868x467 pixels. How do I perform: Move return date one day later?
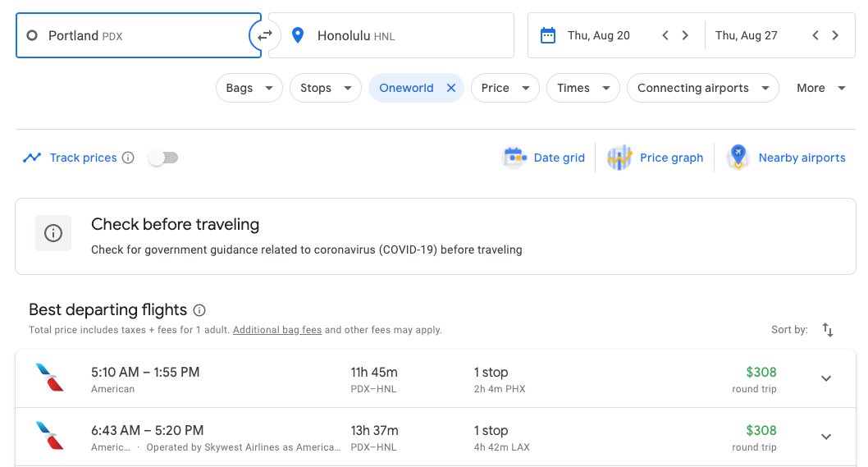point(835,35)
